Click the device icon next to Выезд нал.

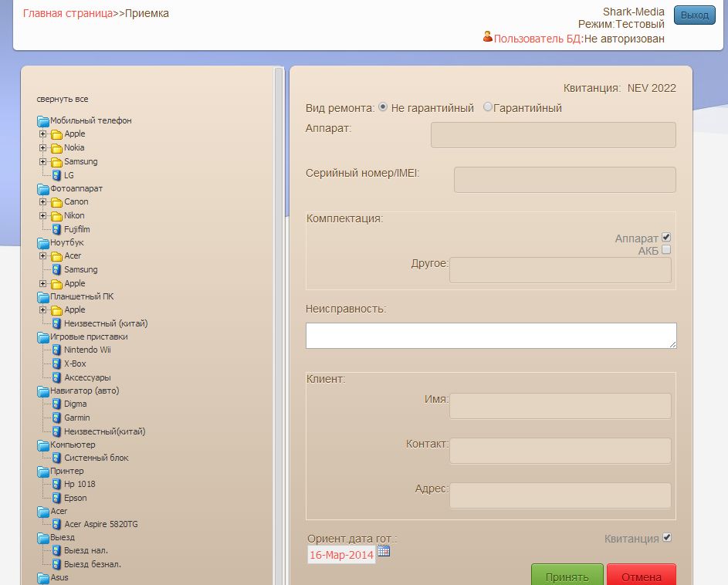[x=56, y=550]
